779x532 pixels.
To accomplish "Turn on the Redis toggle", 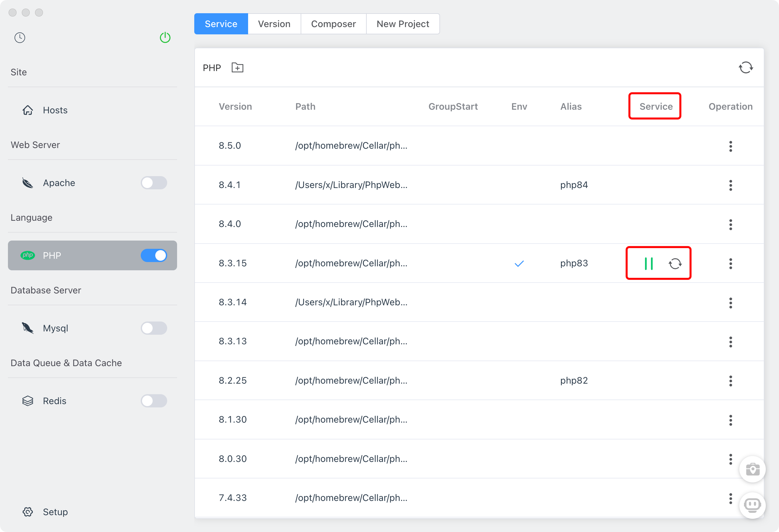I will (x=154, y=401).
